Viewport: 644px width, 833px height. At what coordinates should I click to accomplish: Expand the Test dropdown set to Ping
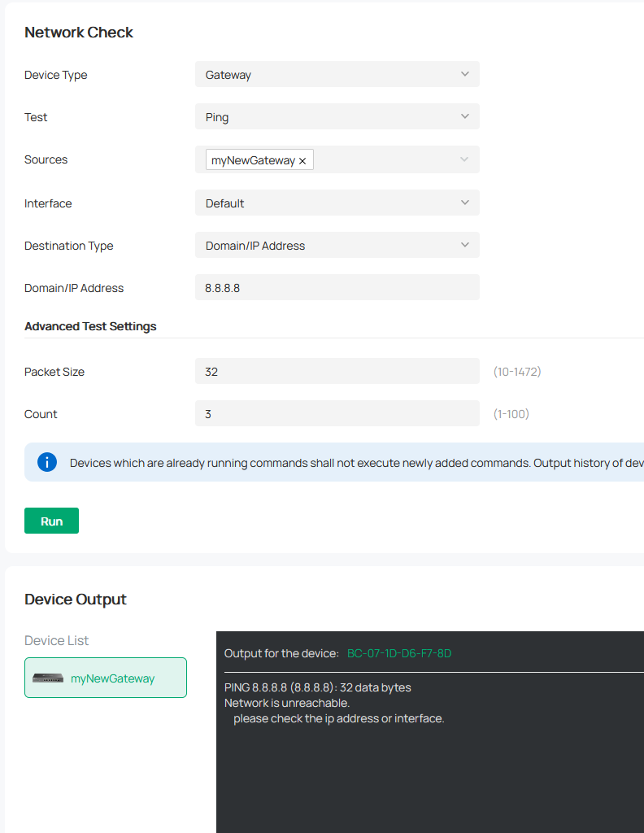337,116
